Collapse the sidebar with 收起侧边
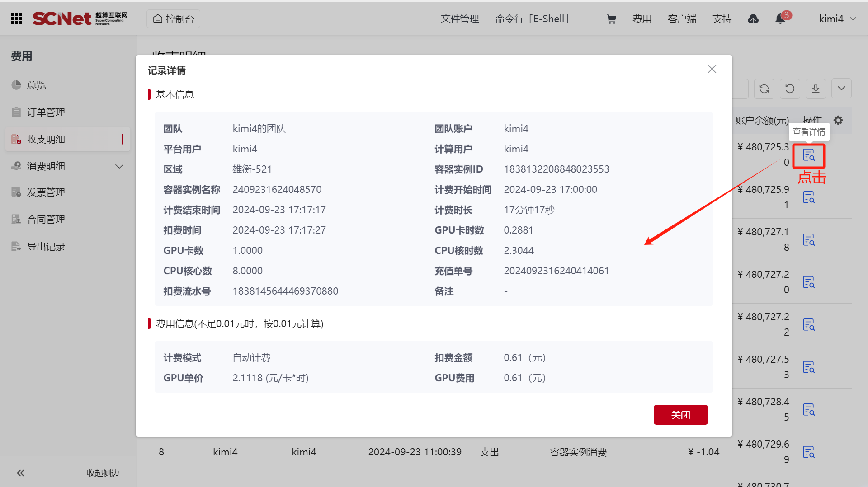868x487 pixels. (x=68, y=473)
